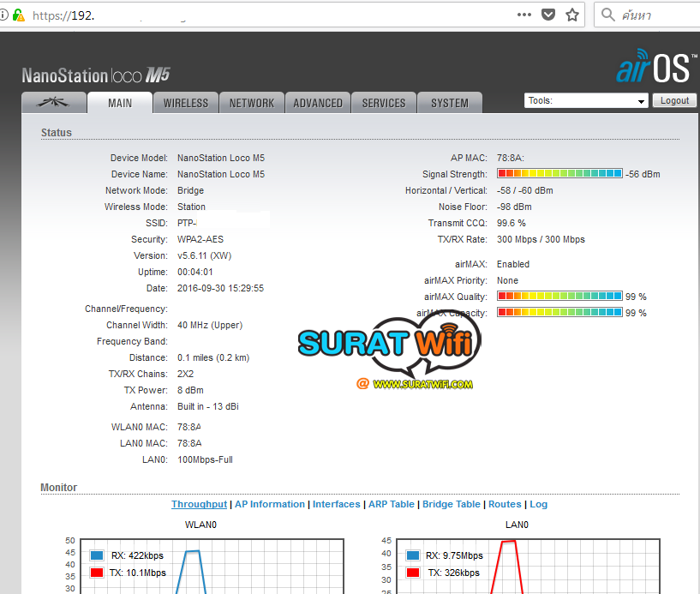Click the search magnifier icon

click(607, 15)
